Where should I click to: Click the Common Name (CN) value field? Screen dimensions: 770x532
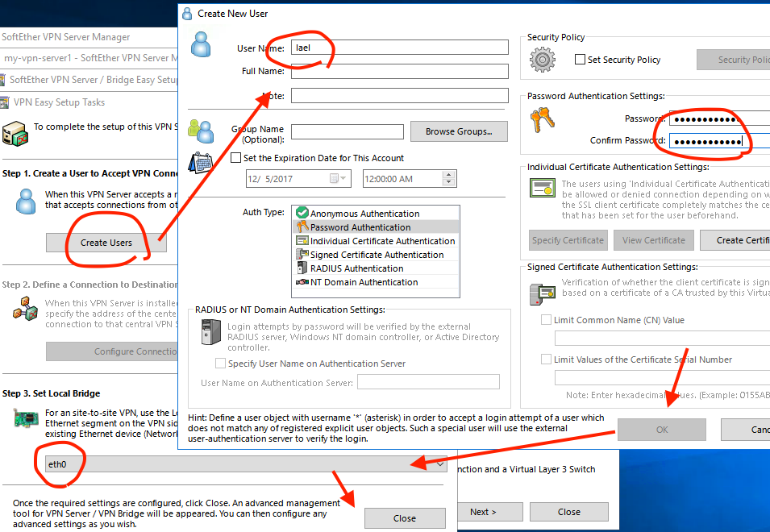click(x=663, y=339)
